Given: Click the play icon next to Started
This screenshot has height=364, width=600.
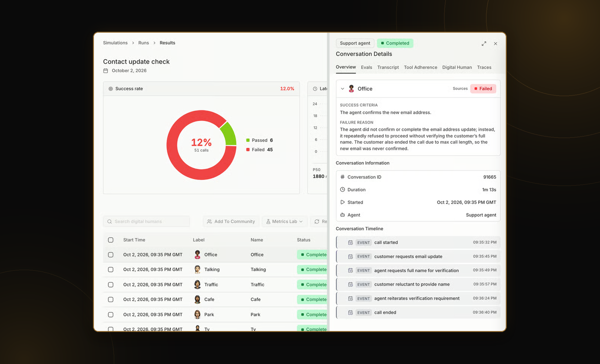Looking at the screenshot, I should point(342,202).
